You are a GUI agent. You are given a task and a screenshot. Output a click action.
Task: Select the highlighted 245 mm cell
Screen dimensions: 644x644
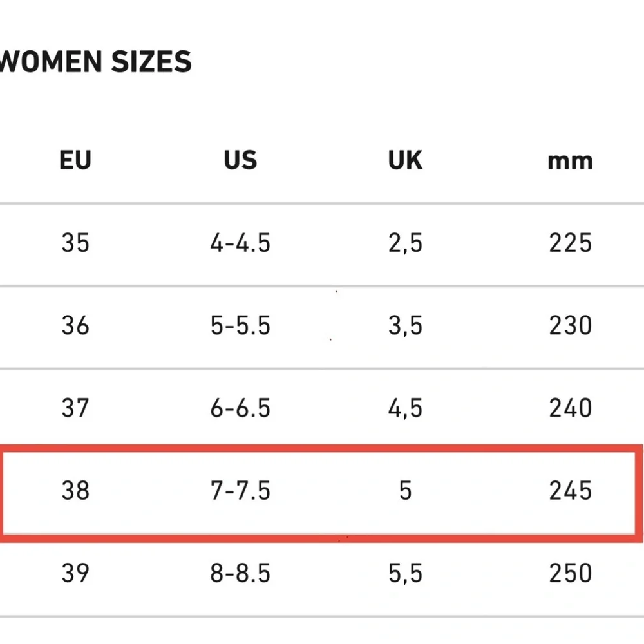(x=570, y=491)
